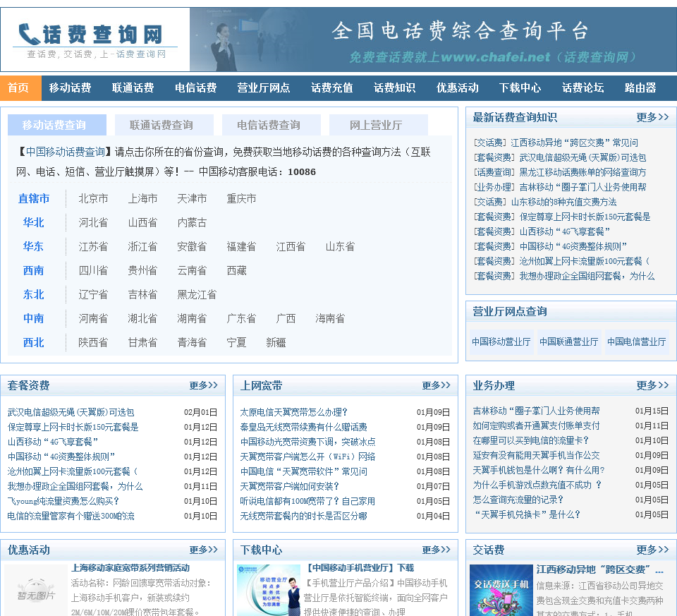Screen dimensions: 677x616
Task: Choose 内蒙古 in the 华北 row
Action: tap(192, 223)
